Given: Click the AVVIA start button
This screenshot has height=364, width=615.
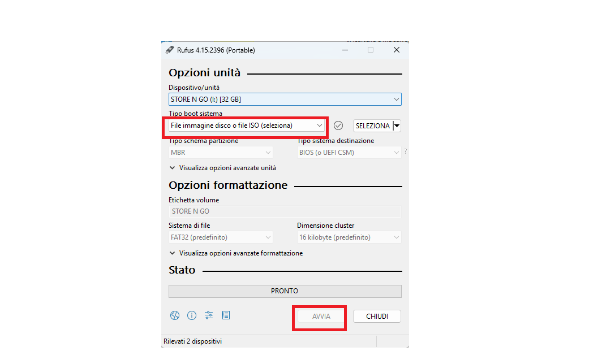Looking at the screenshot, I should tap(321, 316).
